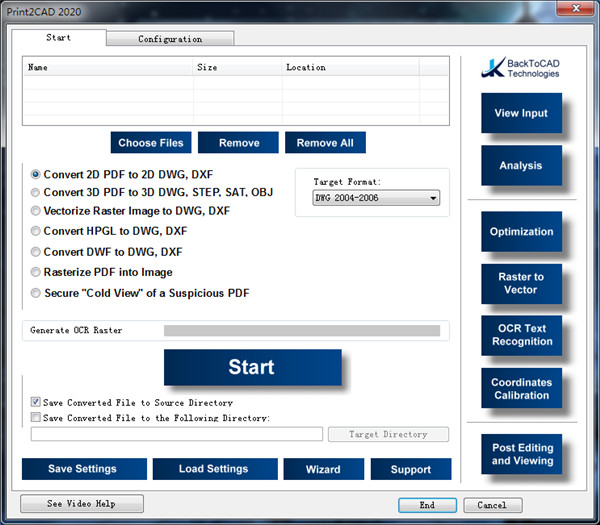Click the Generate OCR Raster progress bar
This screenshot has width=600, height=525.
click(302, 331)
